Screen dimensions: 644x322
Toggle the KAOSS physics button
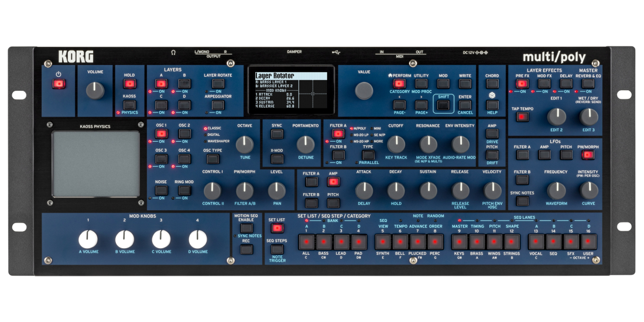tap(130, 104)
